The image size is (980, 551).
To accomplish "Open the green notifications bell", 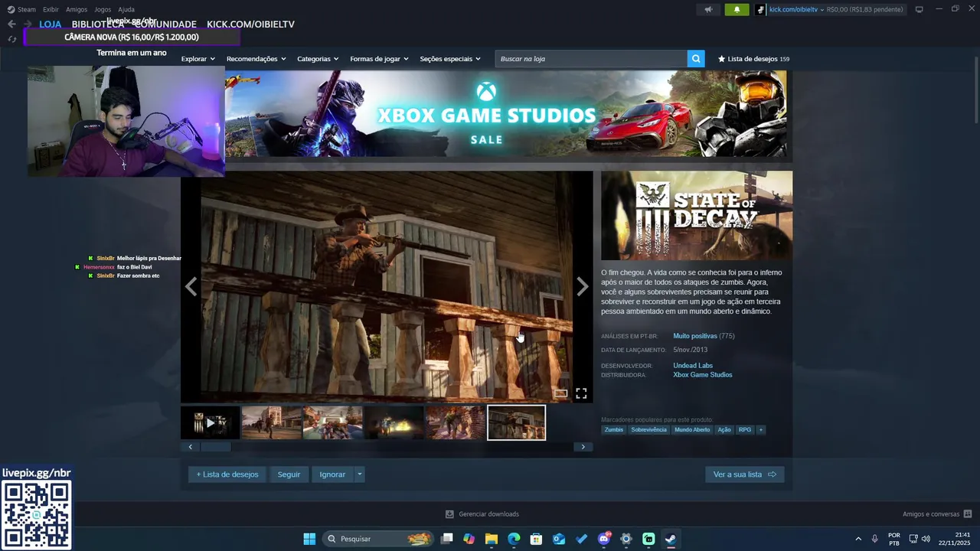I will point(737,9).
